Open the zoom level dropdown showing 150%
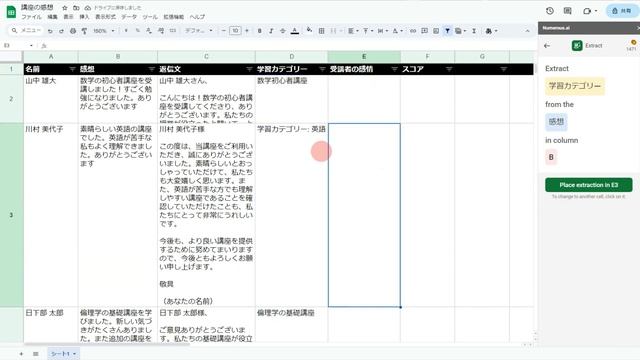This screenshot has height=360, width=640. point(104,31)
